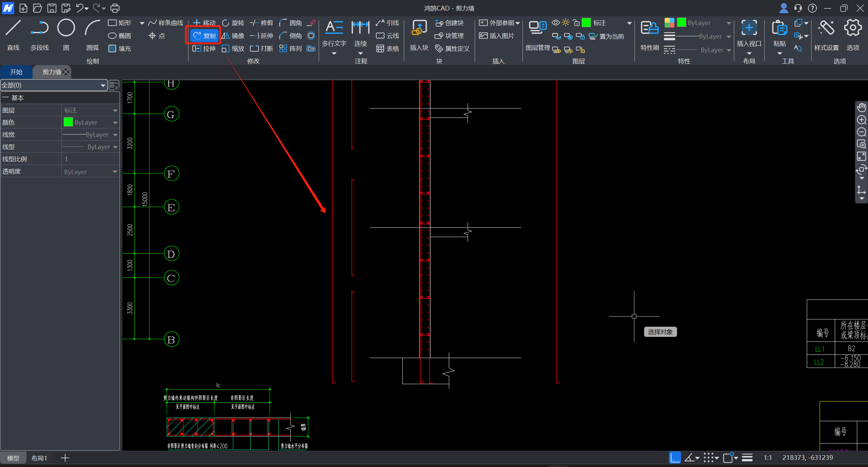Click the 圆 circle tool icon

click(x=66, y=28)
